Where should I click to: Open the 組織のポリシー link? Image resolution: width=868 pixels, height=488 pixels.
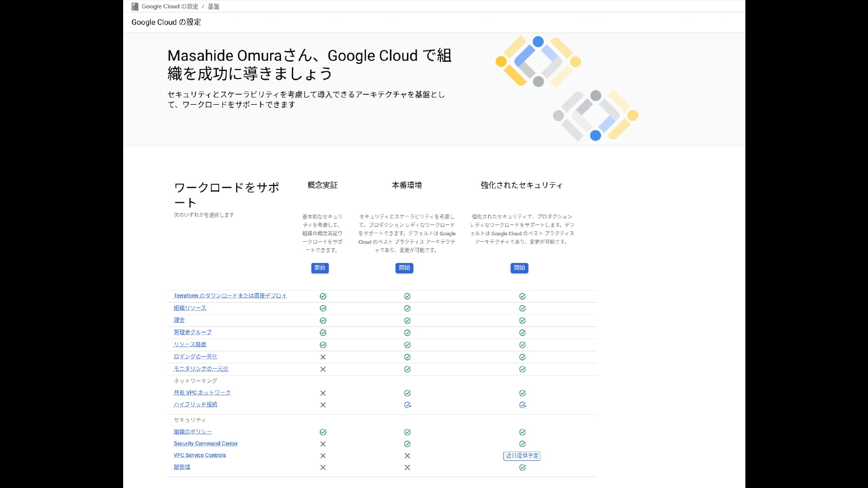(193, 432)
